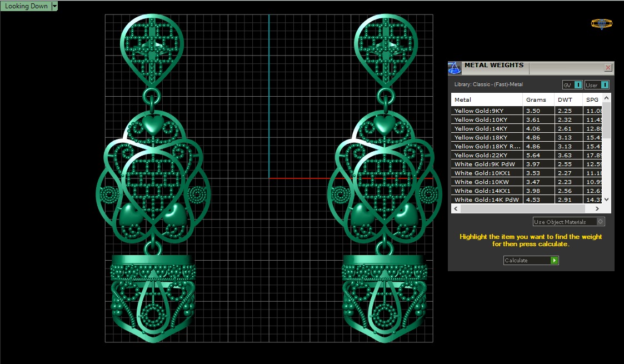Click the Library: Classic - (Fast)-Metal label
This screenshot has height=364, width=624.
[x=488, y=84]
